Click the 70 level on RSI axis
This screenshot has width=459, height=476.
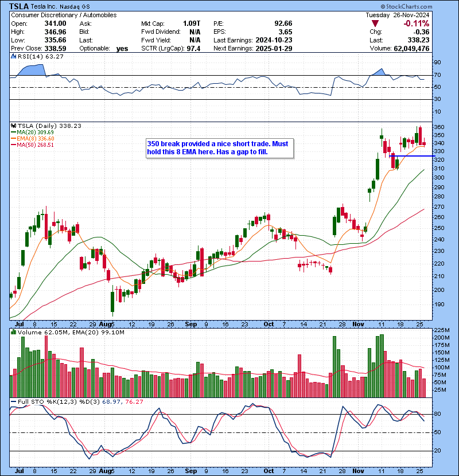(437, 75)
